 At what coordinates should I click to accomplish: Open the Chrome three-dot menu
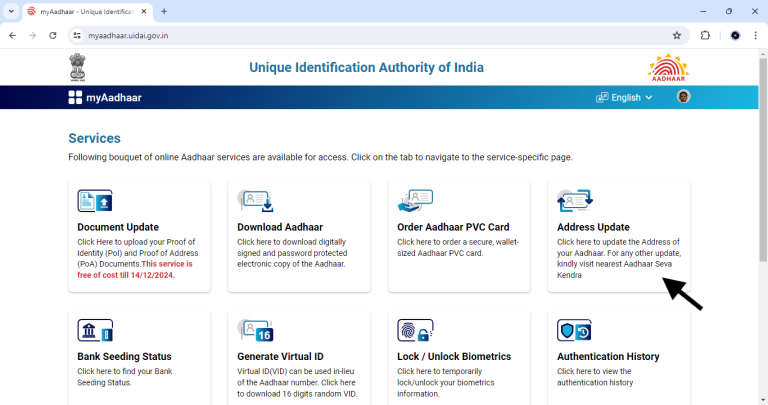(x=755, y=35)
